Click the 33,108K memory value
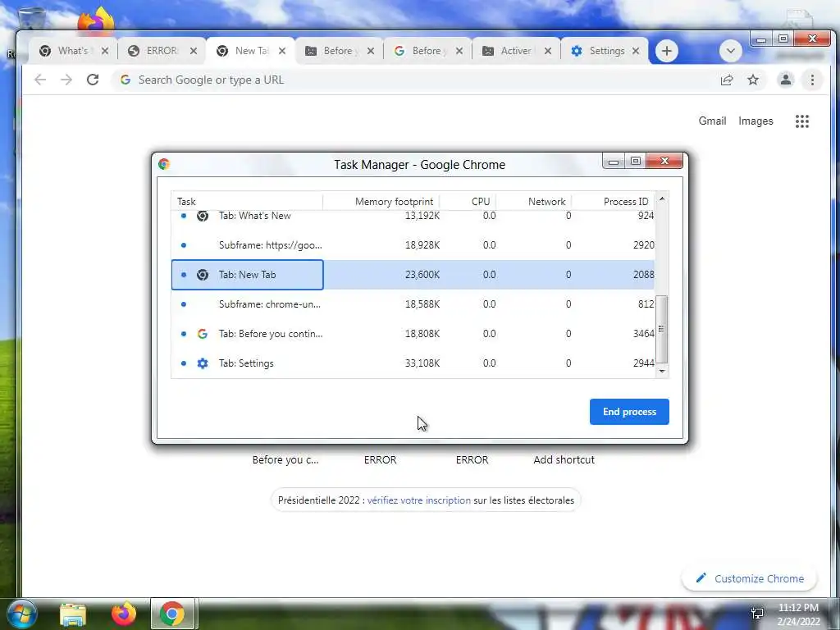 point(422,363)
